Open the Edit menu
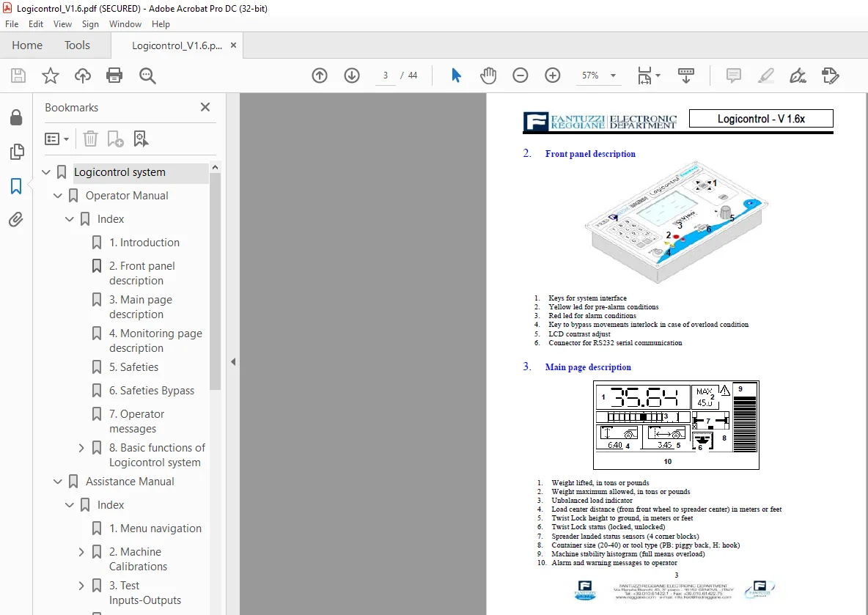 coord(36,23)
